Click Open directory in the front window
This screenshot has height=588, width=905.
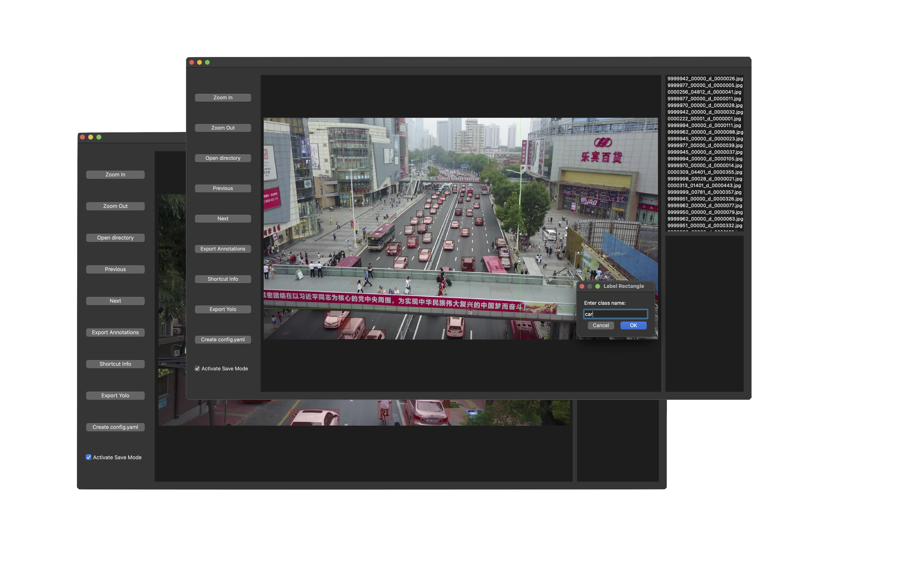[223, 158]
